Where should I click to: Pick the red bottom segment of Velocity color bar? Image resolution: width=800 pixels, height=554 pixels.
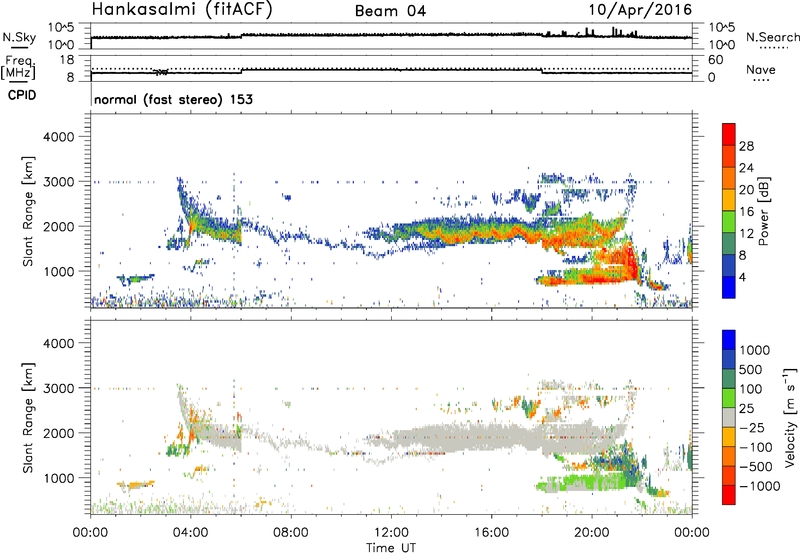click(x=729, y=495)
